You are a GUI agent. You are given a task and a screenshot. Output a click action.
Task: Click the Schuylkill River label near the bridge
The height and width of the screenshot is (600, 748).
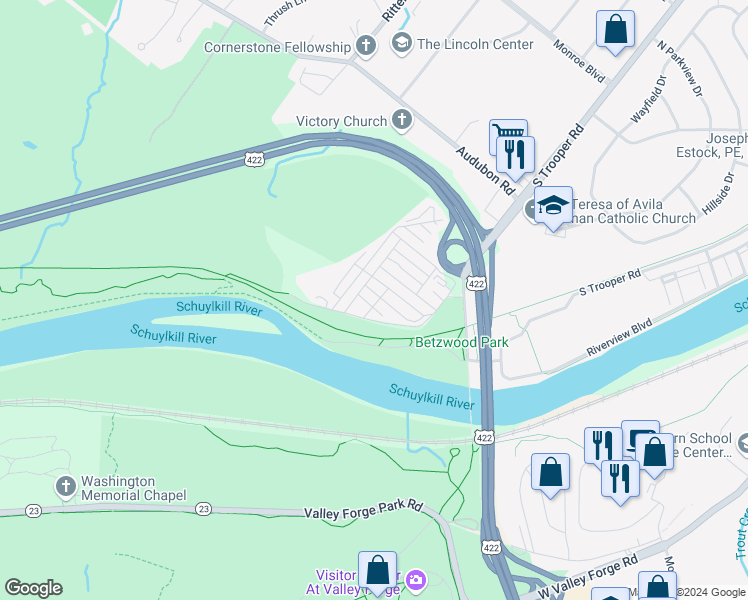pos(432,397)
